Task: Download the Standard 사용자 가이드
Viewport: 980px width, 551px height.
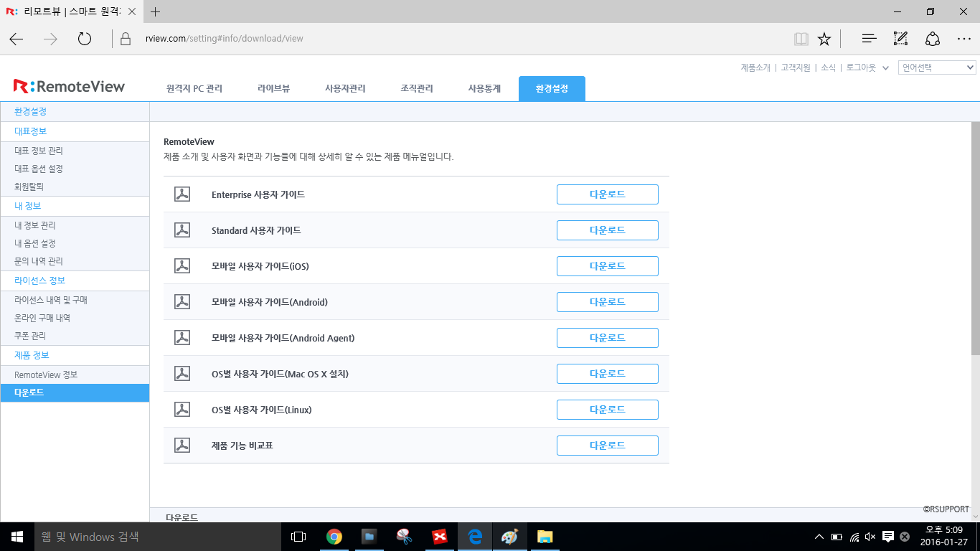Action: tap(608, 230)
